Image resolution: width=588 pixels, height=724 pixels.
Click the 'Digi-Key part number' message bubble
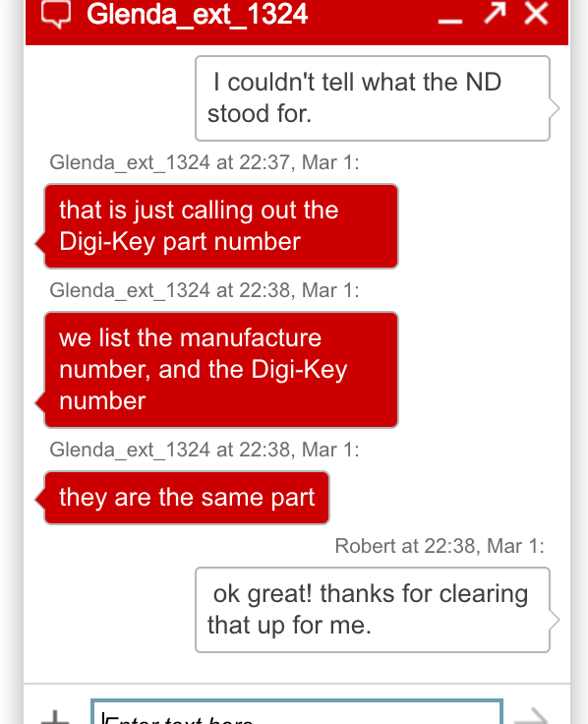221,226
